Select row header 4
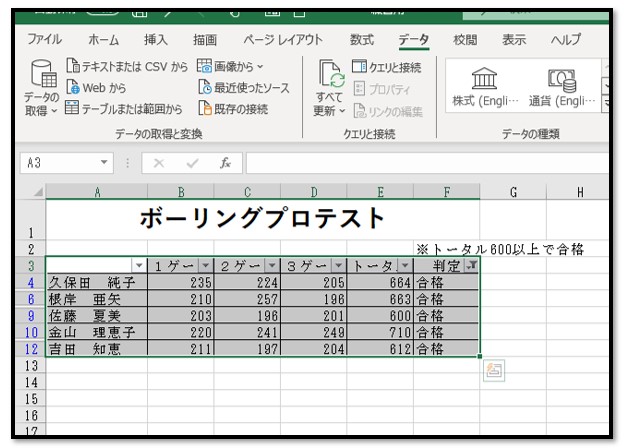Image resolution: width=624 pixels, height=448 pixels. 31,282
